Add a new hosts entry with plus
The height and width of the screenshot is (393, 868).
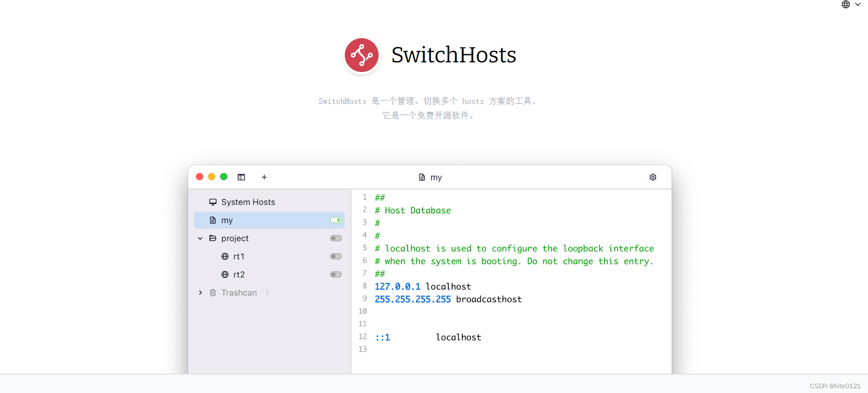(264, 177)
